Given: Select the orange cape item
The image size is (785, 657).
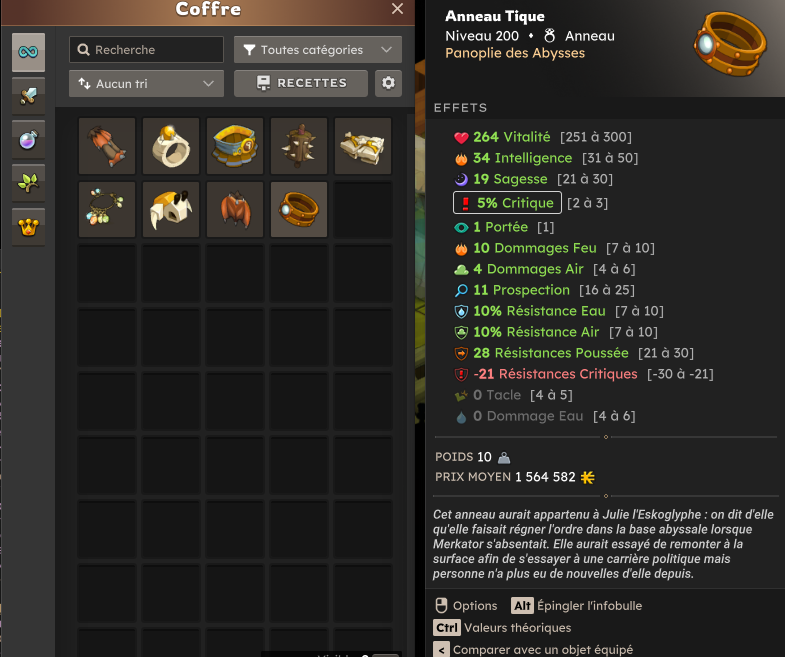Looking at the screenshot, I should (235, 209).
